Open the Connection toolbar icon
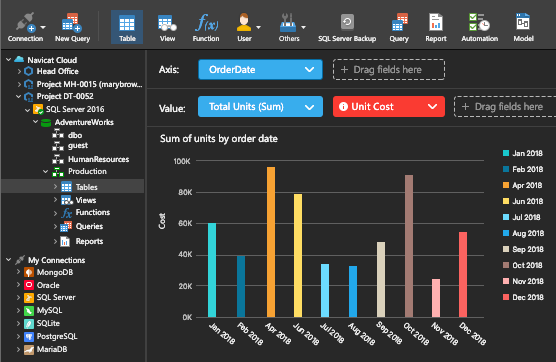 [25, 28]
